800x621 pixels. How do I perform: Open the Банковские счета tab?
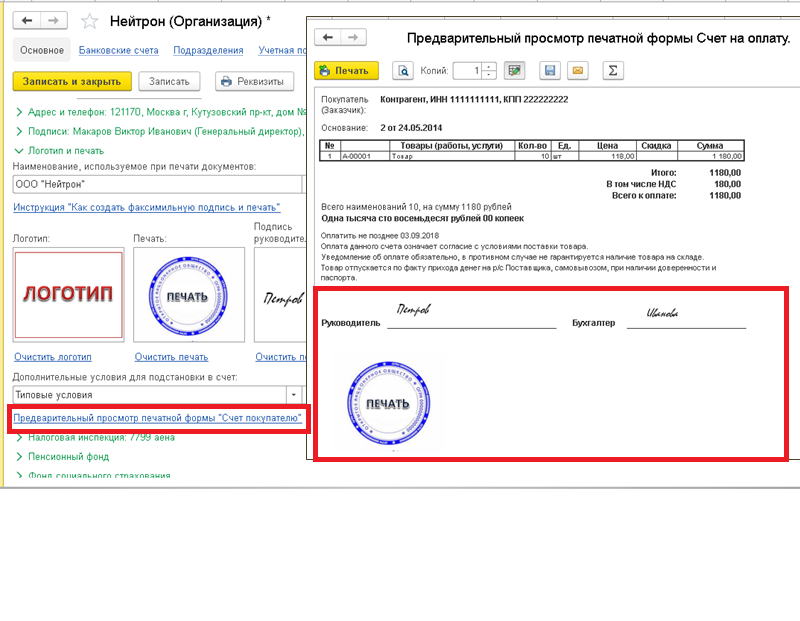coord(118,50)
